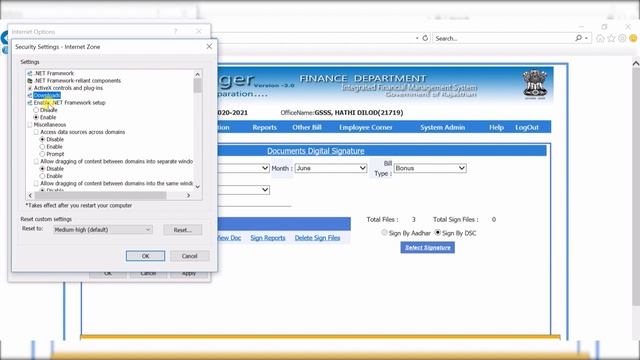Click the settings list vertical scrollbar thumb

point(198,85)
